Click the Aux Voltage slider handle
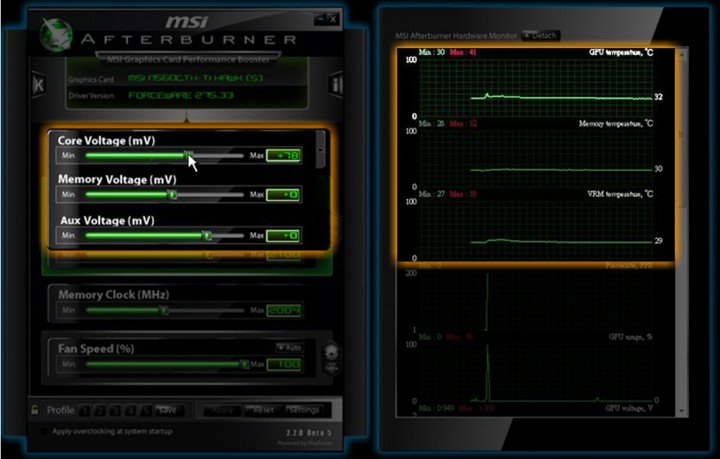720x459 pixels. tap(207, 235)
